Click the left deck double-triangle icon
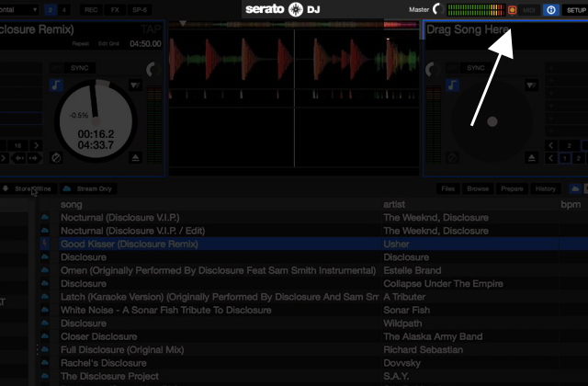 pyautogui.click(x=135, y=85)
